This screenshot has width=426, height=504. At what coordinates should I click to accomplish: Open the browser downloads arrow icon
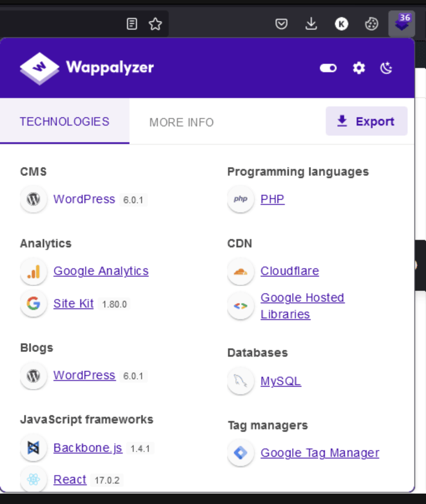[x=311, y=24]
